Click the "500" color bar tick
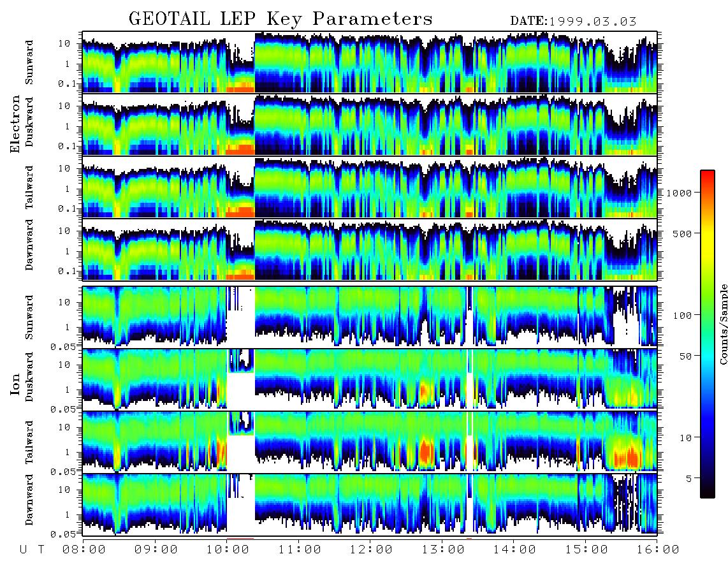The width and height of the screenshot is (728, 561). point(681,233)
